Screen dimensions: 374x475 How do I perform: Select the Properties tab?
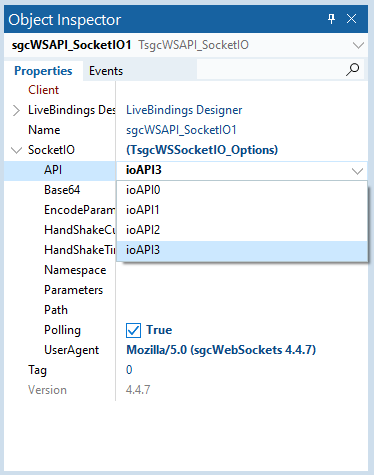click(x=43, y=71)
